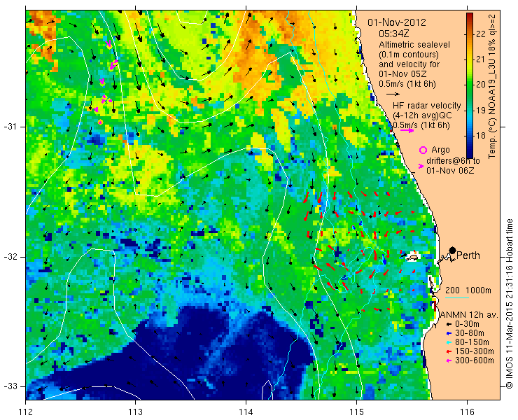Click the 22 degree colorbar tick label

coord(481,34)
